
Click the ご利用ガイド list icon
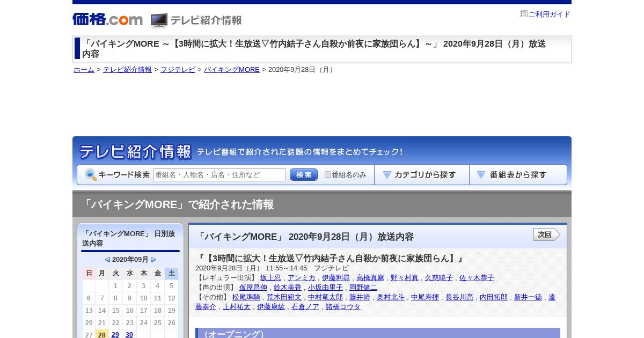(x=524, y=14)
